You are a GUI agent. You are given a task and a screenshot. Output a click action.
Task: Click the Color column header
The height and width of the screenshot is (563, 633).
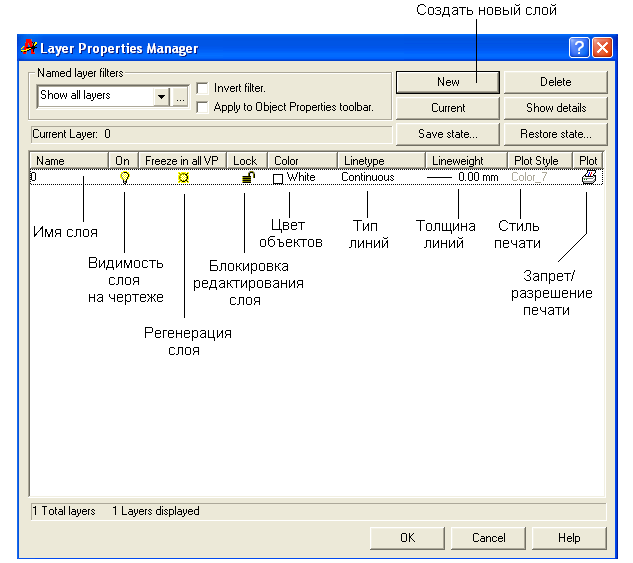tap(302, 161)
